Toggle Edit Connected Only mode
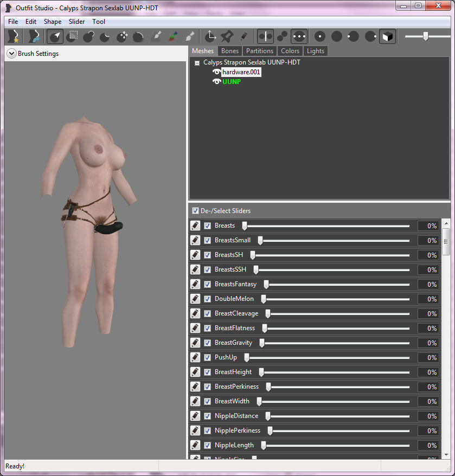Screen dimensions: 455x476 tap(282, 36)
